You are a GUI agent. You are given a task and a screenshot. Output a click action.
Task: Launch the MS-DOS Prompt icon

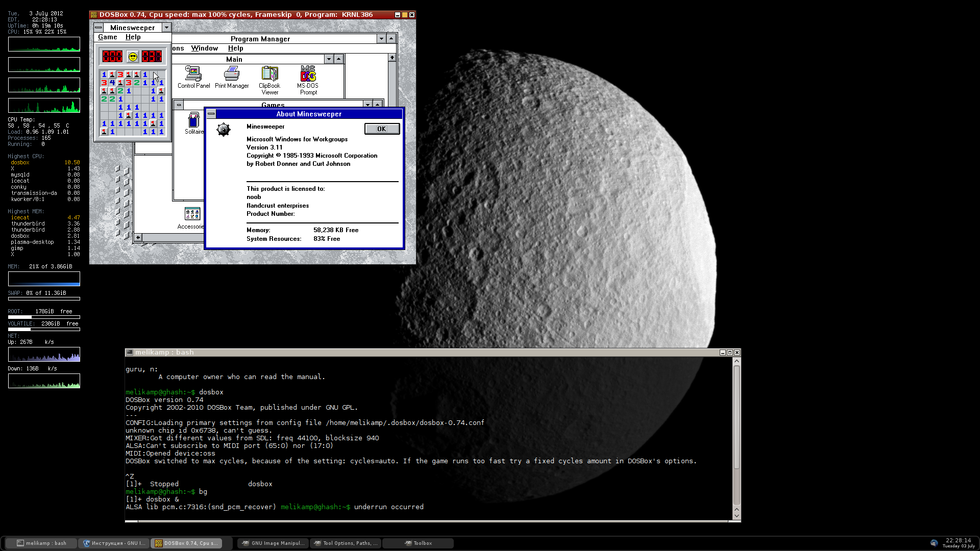tap(308, 81)
